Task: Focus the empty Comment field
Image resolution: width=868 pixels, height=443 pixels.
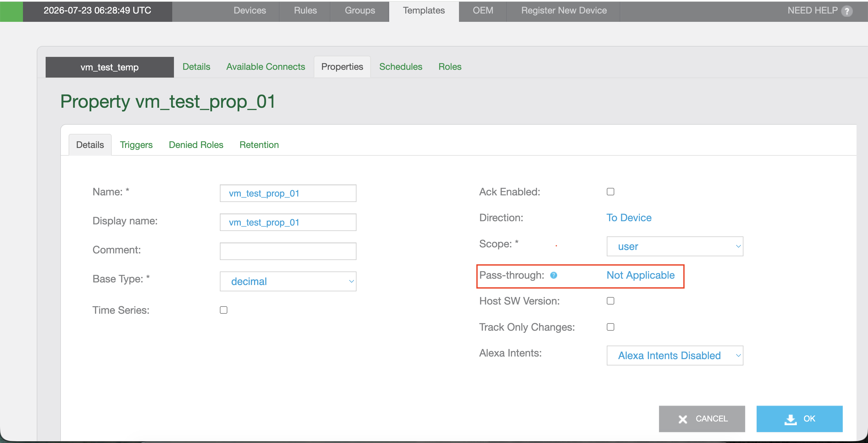Action: click(x=288, y=251)
